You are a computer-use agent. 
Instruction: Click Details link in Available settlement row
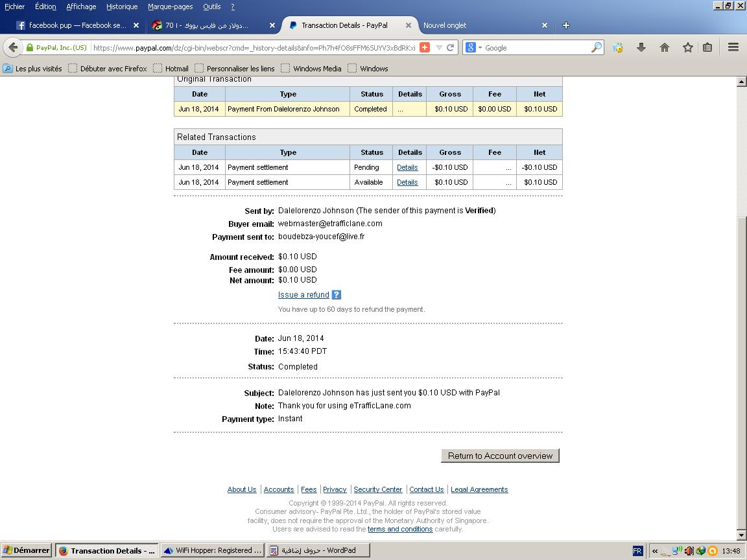tap(407, 182)
